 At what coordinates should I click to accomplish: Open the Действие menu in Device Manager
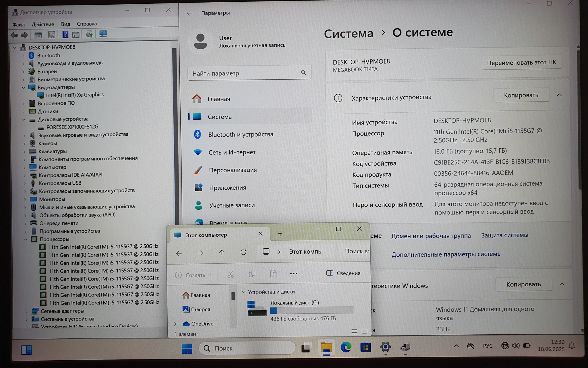[43, 24]
